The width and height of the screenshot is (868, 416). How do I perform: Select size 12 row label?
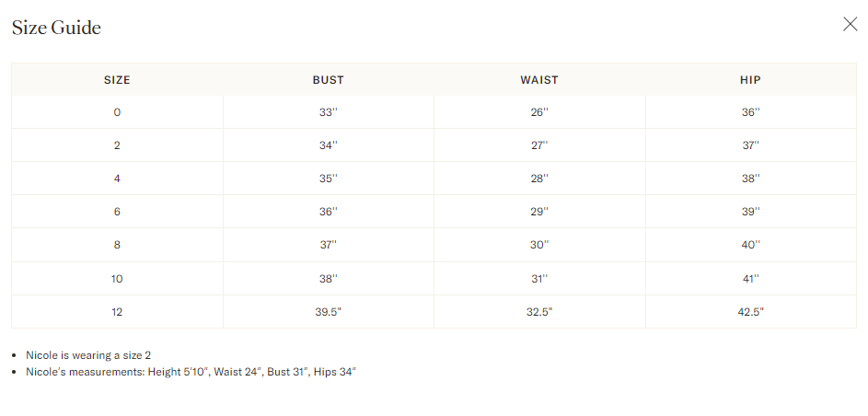pyautogui.click(x=117, y=312)
